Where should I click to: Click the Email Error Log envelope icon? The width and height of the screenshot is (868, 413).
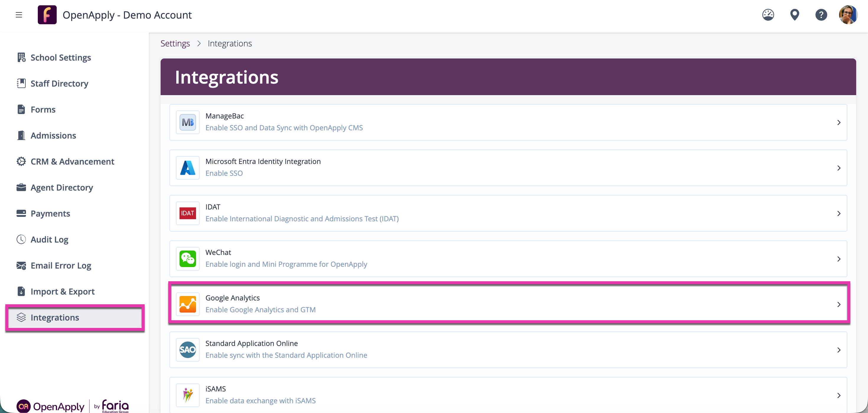[x=21, y=265]
